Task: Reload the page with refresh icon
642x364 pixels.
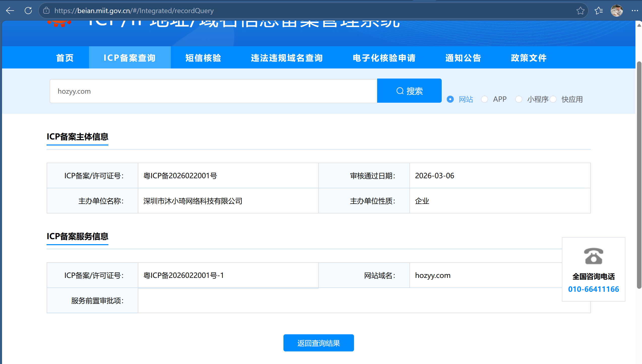Action: pyautogui.click(x=28, y=11)
